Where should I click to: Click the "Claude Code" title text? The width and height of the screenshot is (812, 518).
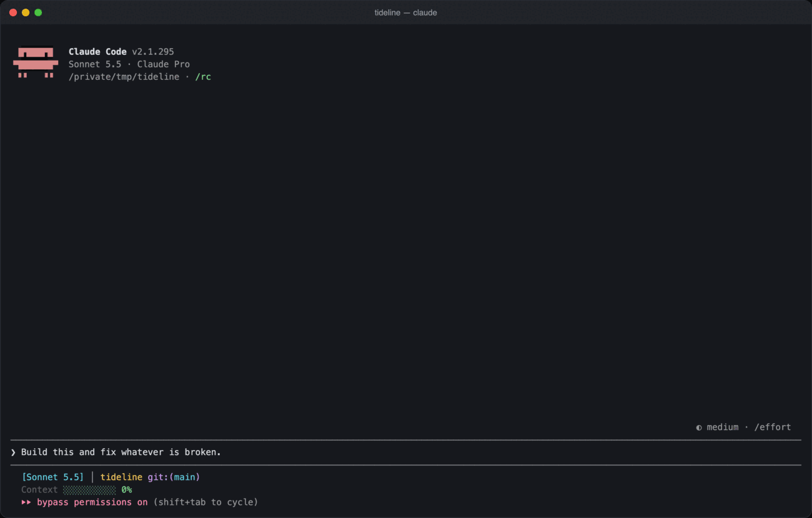(97, 52)
